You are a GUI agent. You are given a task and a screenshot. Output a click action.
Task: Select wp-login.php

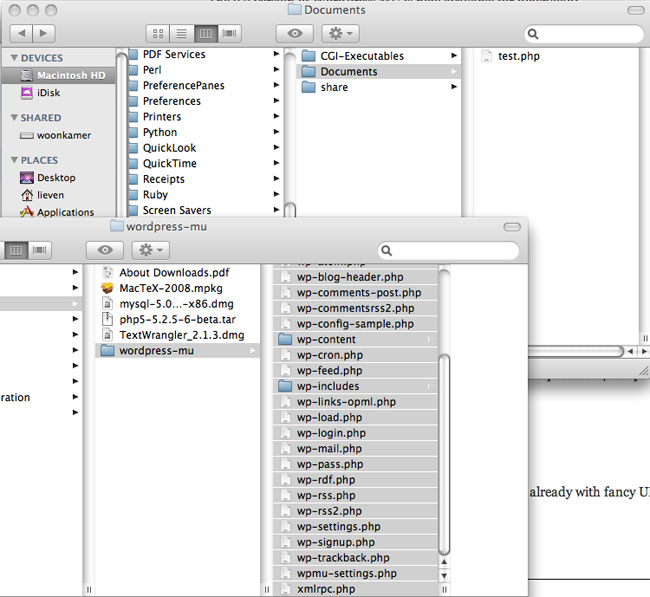click(x=355, y=433)
